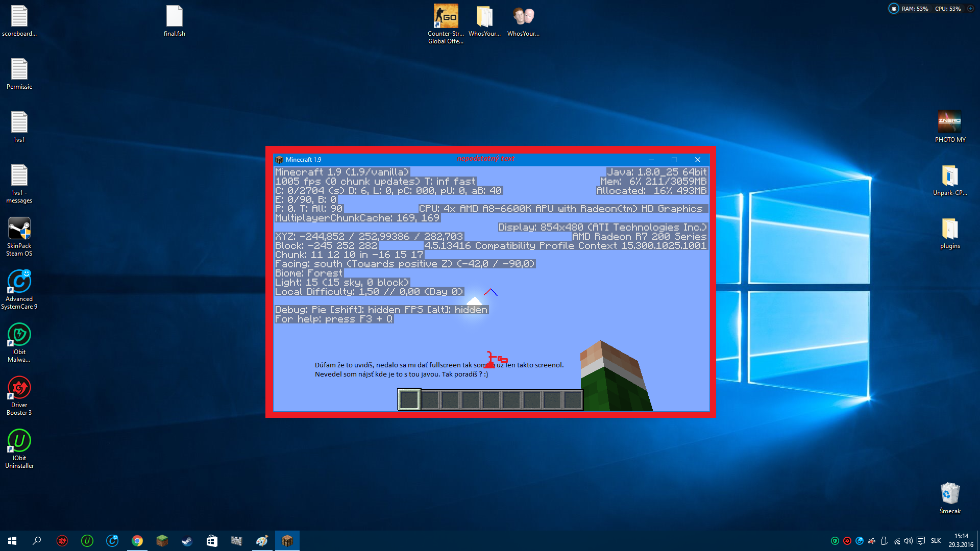
Task: Click the SLK keyboard language indicator
Action: click(936, 541)
